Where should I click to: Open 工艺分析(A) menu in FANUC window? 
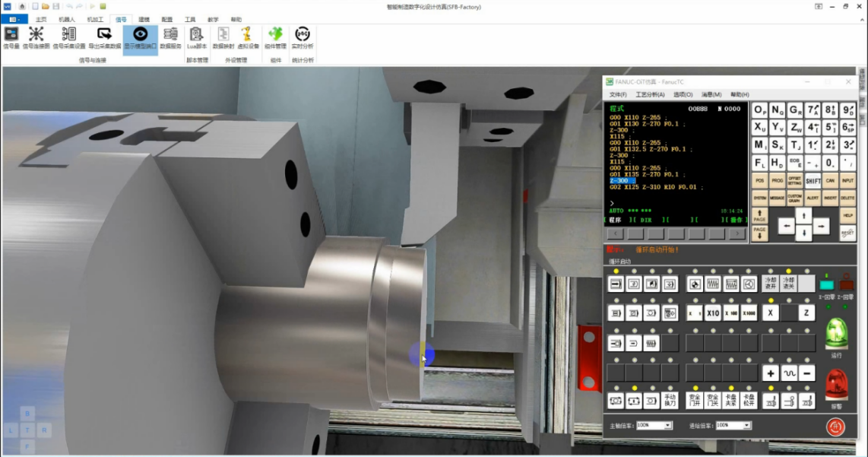tap(650, 95)
